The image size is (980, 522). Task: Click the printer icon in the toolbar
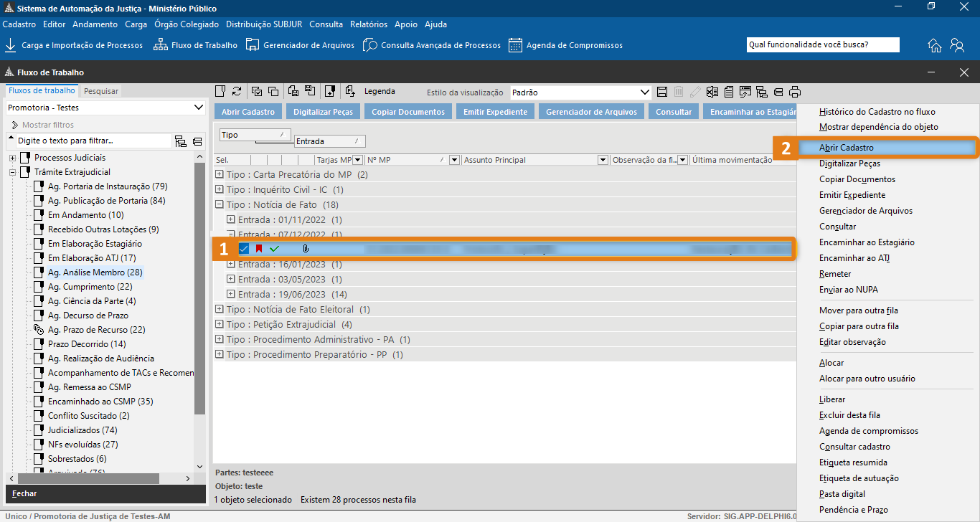click(x=795, y=92)
